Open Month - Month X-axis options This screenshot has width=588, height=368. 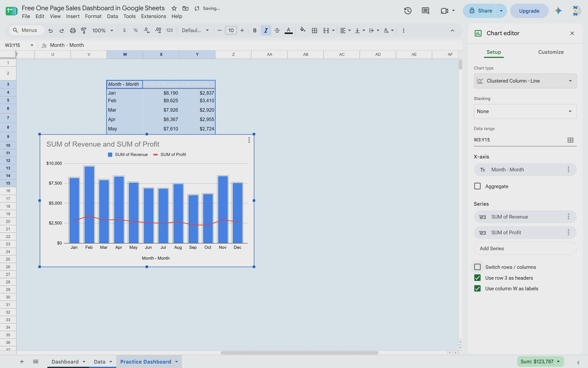tap(568, 169)
